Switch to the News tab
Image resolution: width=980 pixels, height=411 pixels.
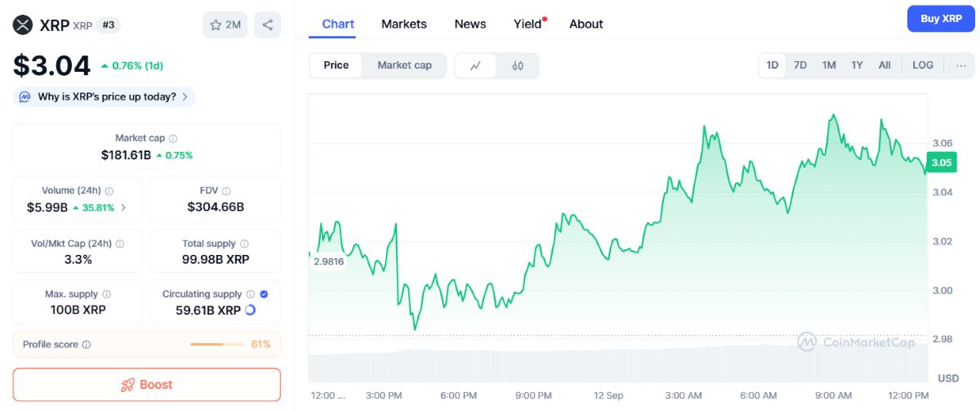470,24
